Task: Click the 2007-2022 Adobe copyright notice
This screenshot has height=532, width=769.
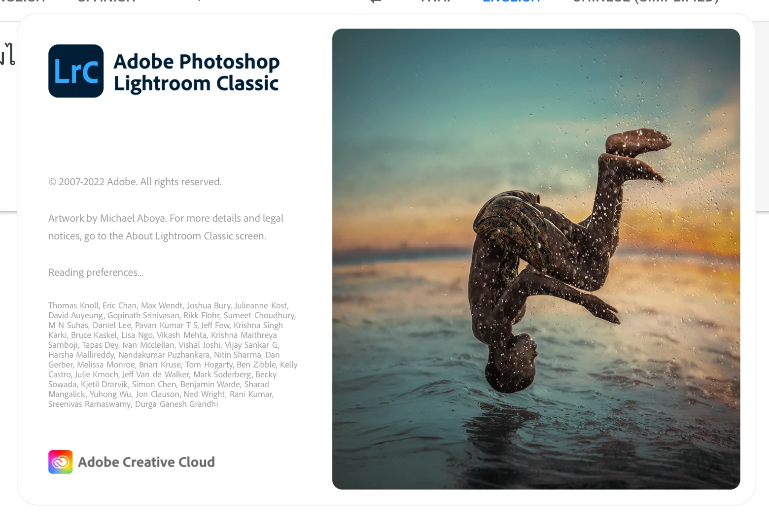Action: pyautogui.click(x=135, y=182)
